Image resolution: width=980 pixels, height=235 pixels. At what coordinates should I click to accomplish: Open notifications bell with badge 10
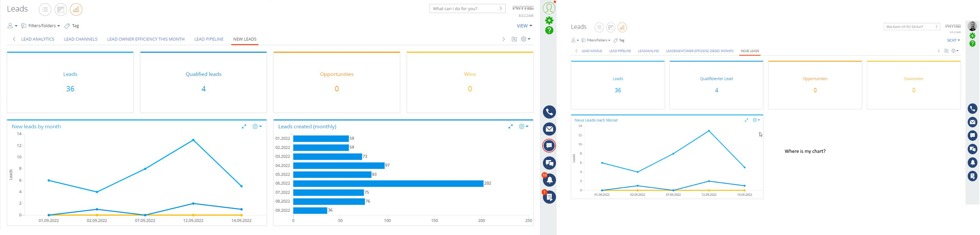point(549,180)
